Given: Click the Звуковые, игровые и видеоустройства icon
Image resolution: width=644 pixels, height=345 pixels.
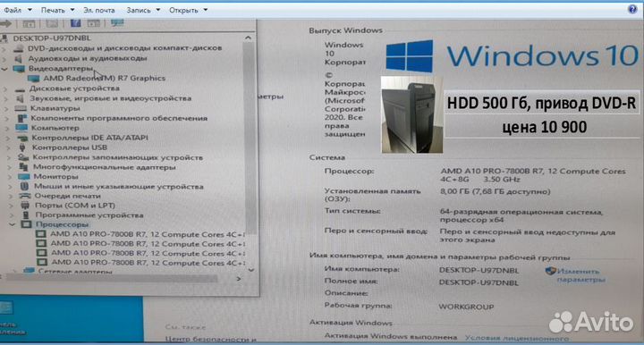Looking at the screenshot, I should [x=20, y=98].
